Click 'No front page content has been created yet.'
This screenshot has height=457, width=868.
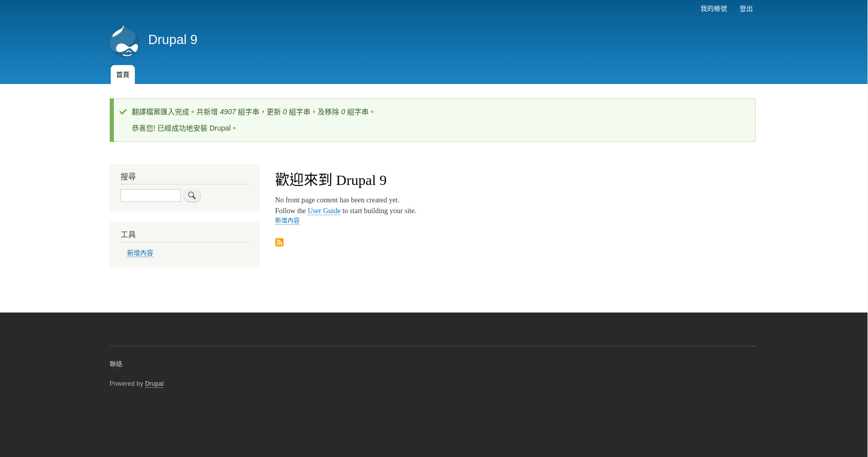tap(337, 200)
